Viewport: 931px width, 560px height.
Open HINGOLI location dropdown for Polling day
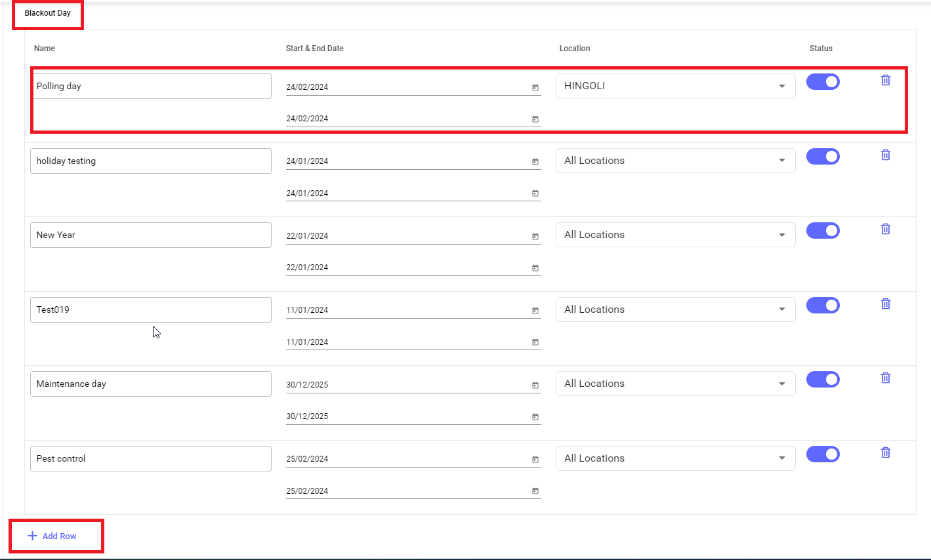click(675, 86)
